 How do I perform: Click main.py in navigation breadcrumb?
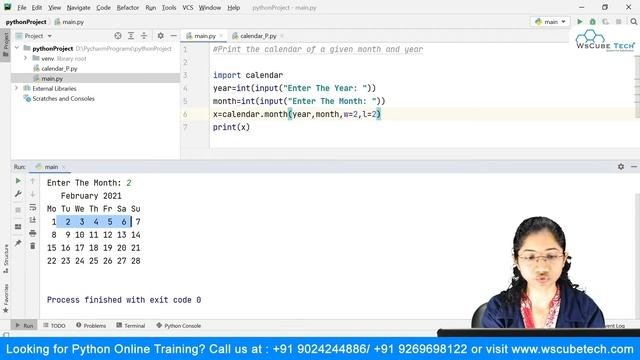pyautogui.click(x=69, y=22)
